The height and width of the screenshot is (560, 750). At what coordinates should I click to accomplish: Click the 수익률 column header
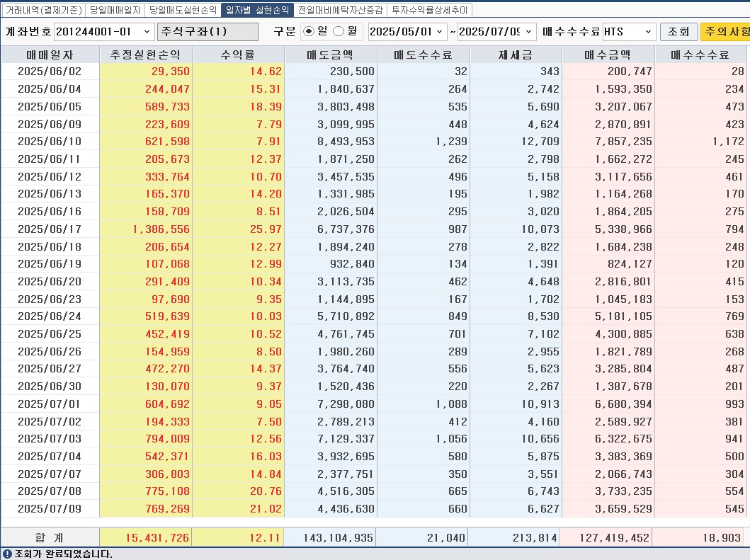click(238, 55)
